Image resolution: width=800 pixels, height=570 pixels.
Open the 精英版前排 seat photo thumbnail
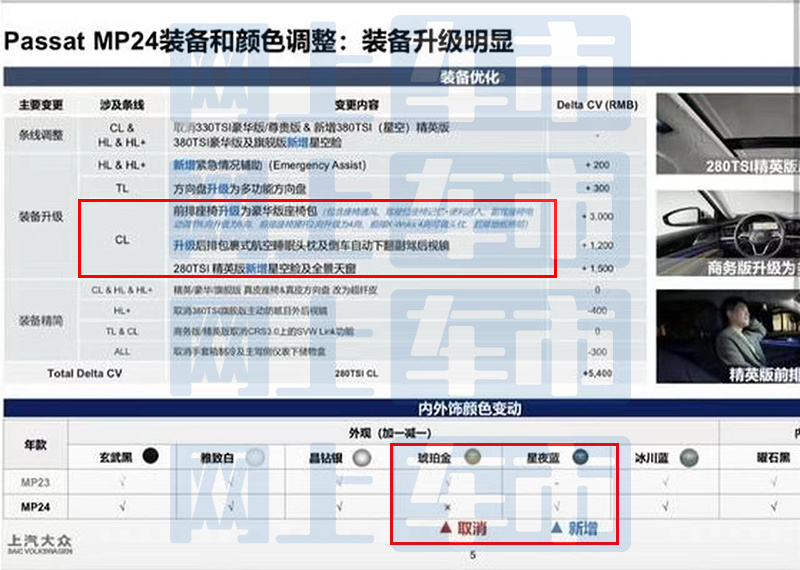(728, 336)
